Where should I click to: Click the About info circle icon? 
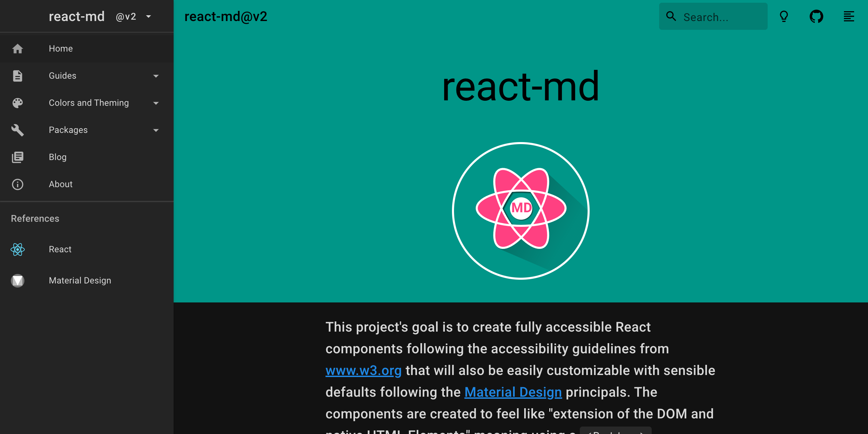[17, 184]
